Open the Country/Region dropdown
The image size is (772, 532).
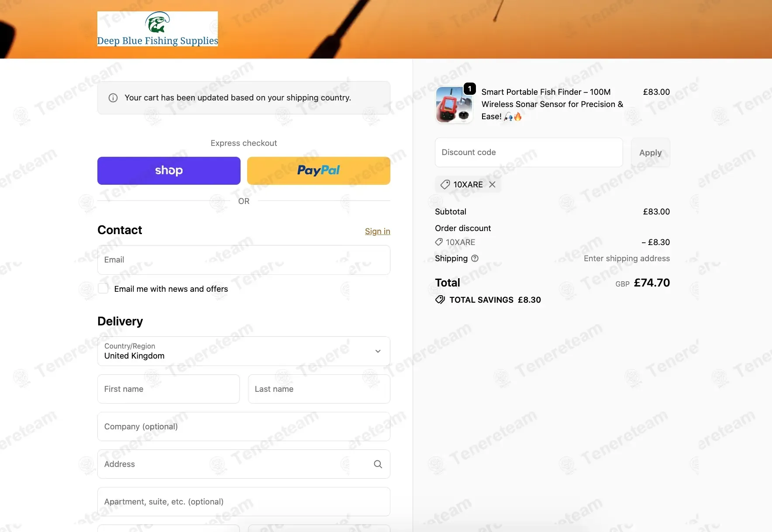[x=244, y=351]
